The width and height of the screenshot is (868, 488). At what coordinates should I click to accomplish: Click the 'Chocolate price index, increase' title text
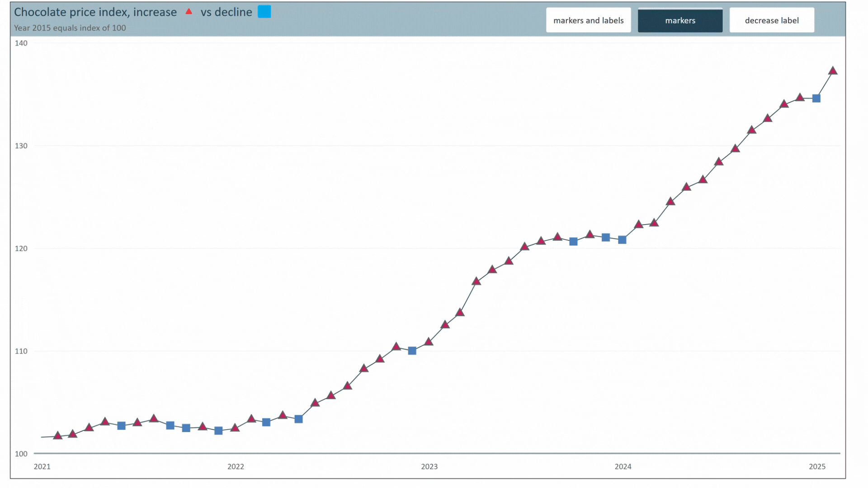(95, 12)
